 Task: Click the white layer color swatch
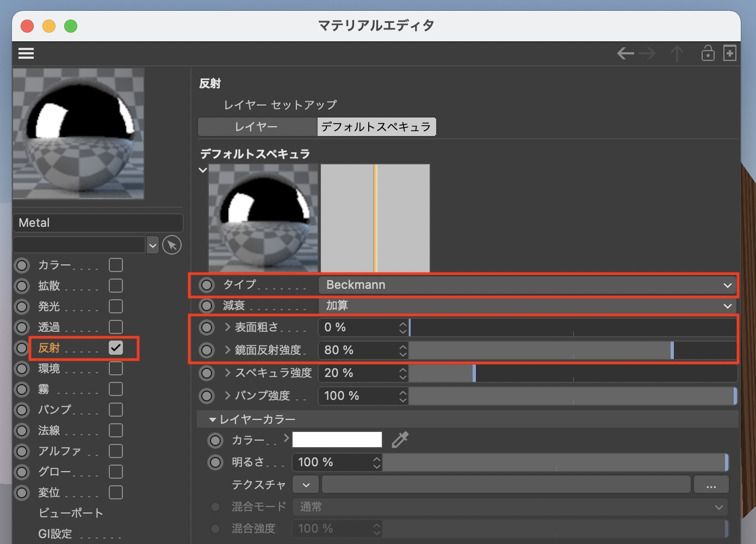(337, 440)
